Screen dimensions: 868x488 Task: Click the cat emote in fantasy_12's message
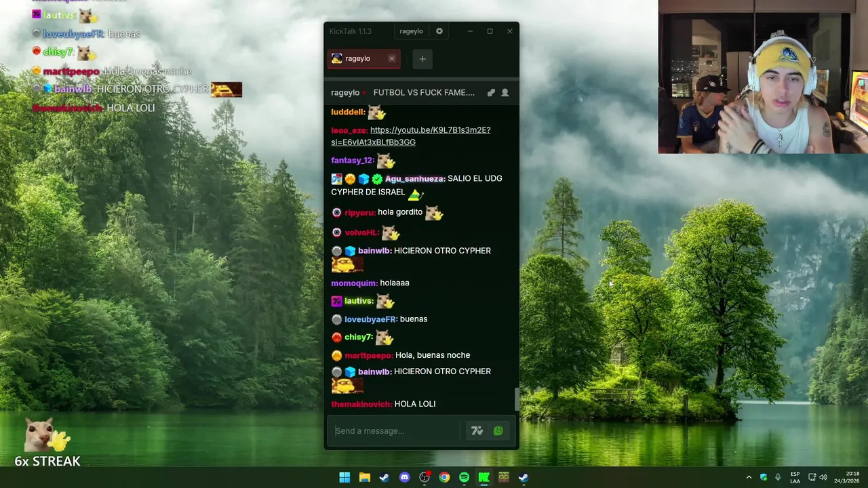pyautogui.click(x=385, y=161)
